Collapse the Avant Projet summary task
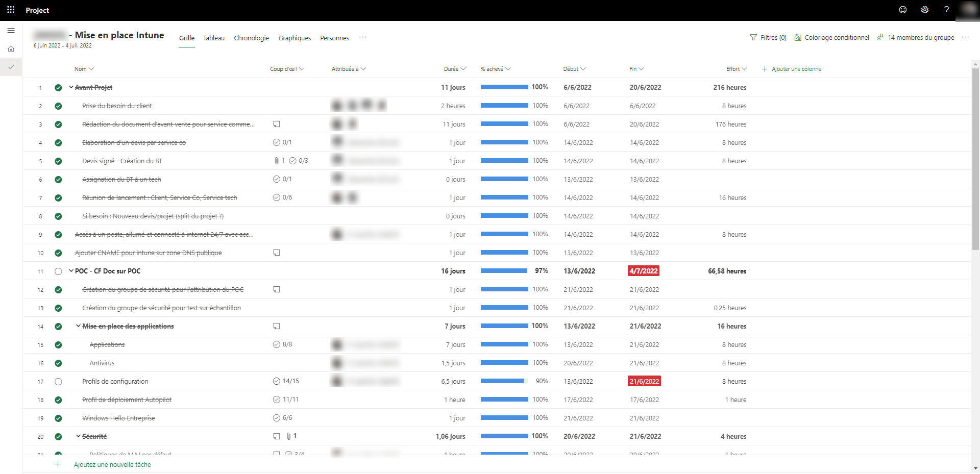Screen dimensions: 980x474 (x=71, y=87)
